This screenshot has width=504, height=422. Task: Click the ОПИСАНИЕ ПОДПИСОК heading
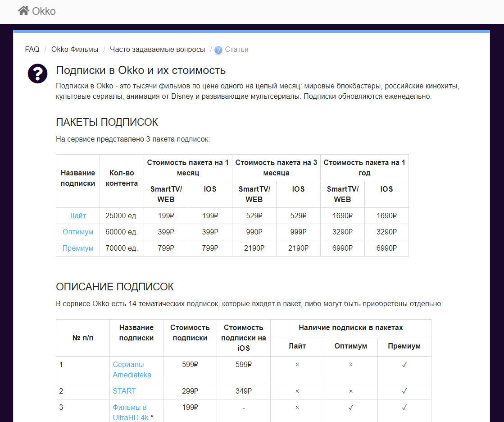(115, 287)
